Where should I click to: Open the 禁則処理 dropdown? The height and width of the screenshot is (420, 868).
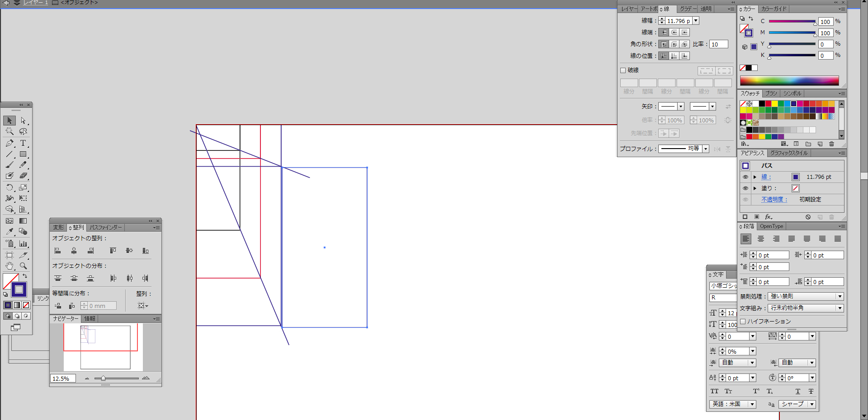pos(840,297)
